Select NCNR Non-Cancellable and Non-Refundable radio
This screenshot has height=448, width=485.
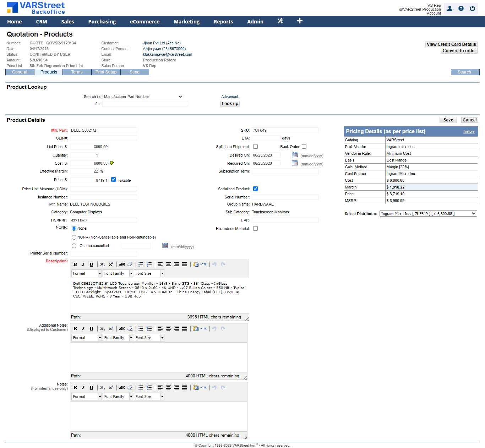tap(74, 237)
